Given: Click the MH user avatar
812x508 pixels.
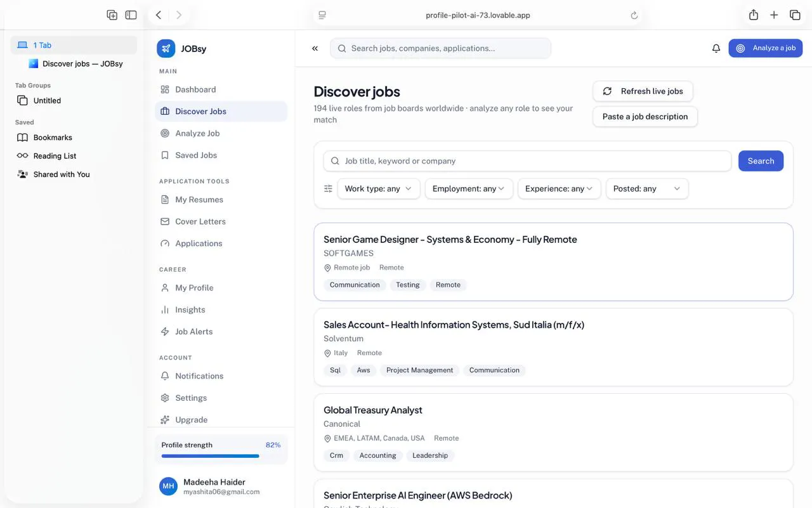Looking at the screenshot, I should 168,486.
